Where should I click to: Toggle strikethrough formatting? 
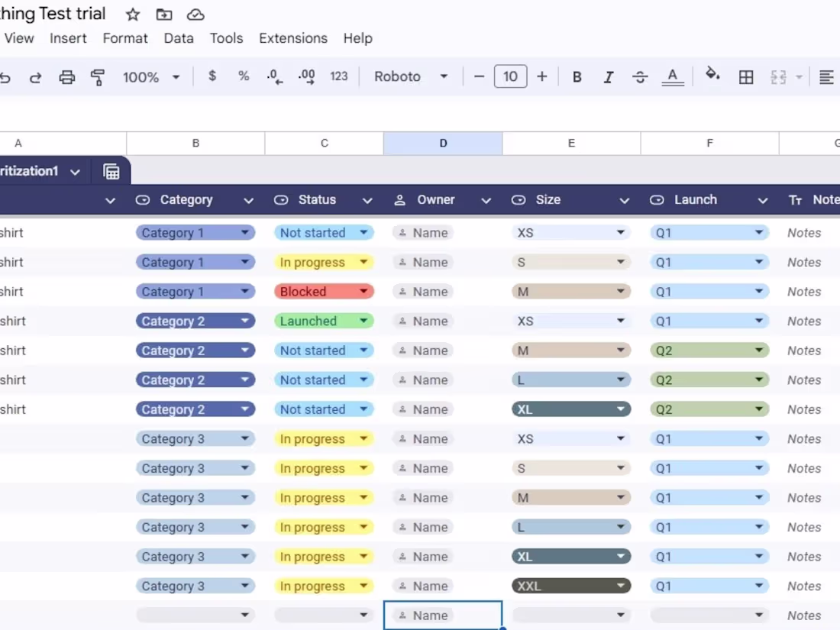click(x=640, y=76)
